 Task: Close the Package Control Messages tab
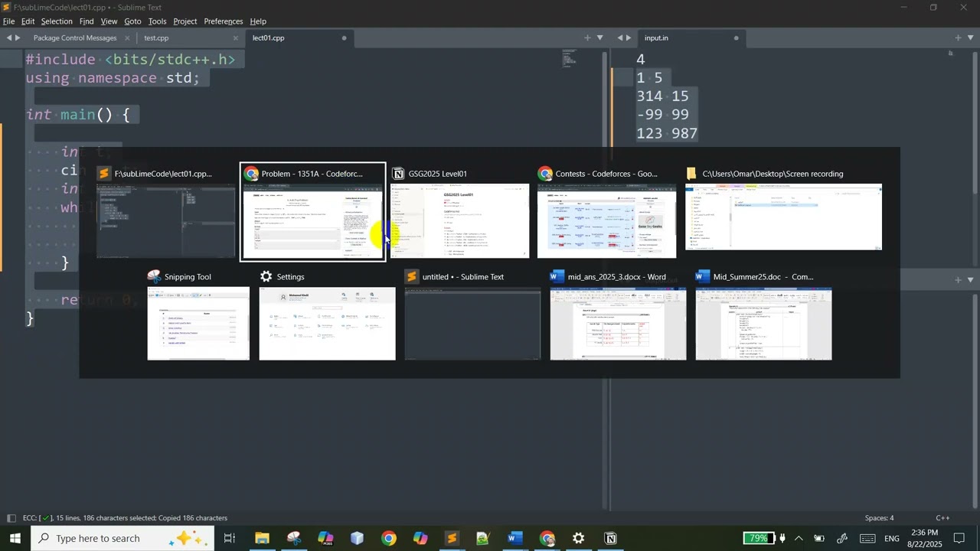(128, 37)
